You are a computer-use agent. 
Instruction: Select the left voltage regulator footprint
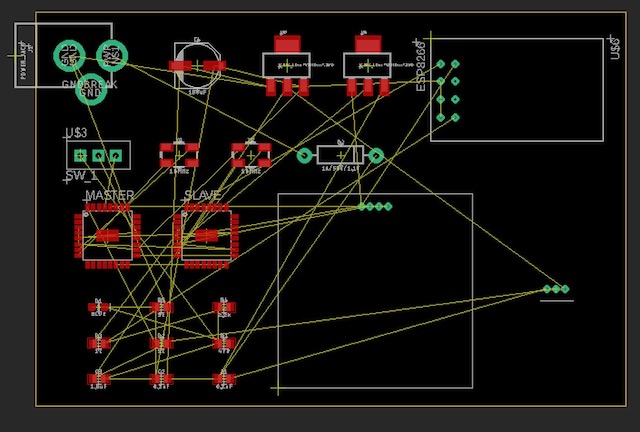pyautogui.click(x=287, y=65)
